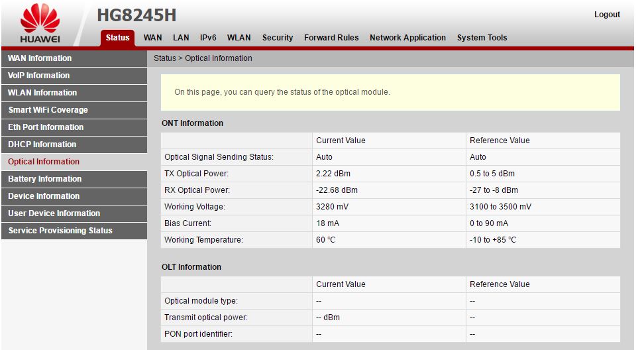
Task: Open Service Provisioning Status
Action: pos(60,231)
